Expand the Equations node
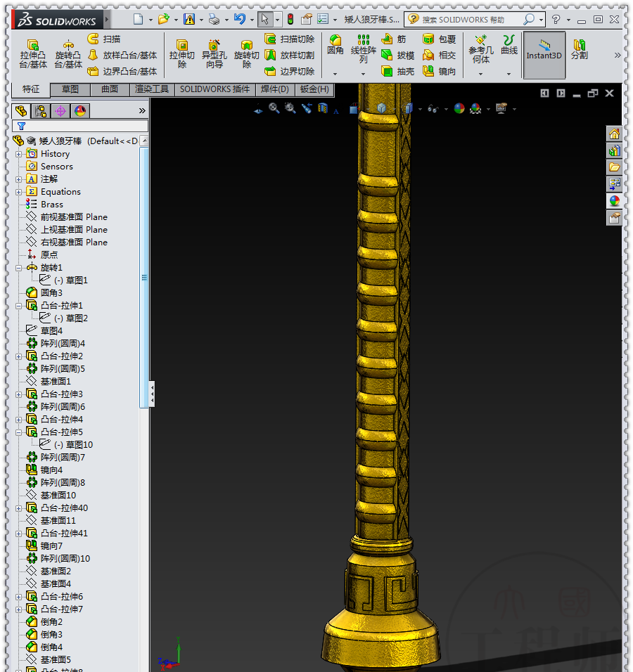This screenshot has width=633, height=672. click(x=18, y=192)
